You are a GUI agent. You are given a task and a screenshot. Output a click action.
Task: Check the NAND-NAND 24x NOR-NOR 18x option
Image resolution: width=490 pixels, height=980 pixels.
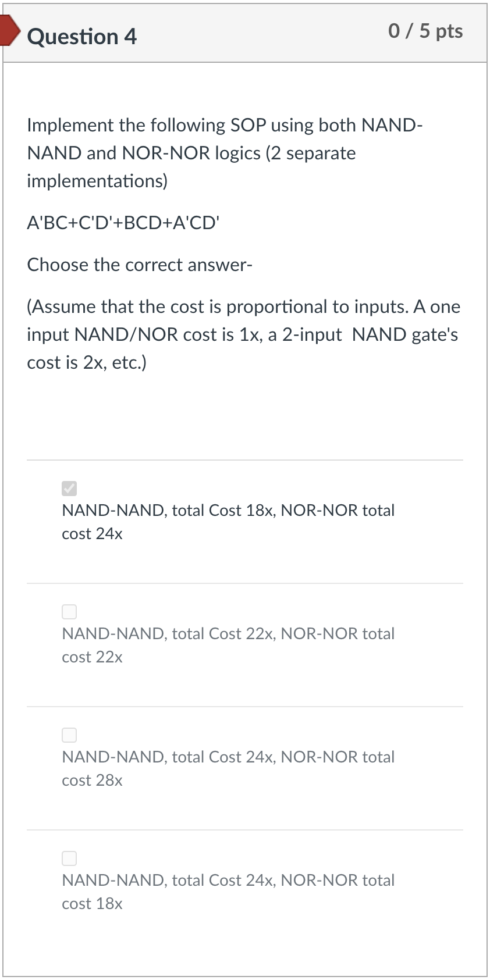(69, 858)
